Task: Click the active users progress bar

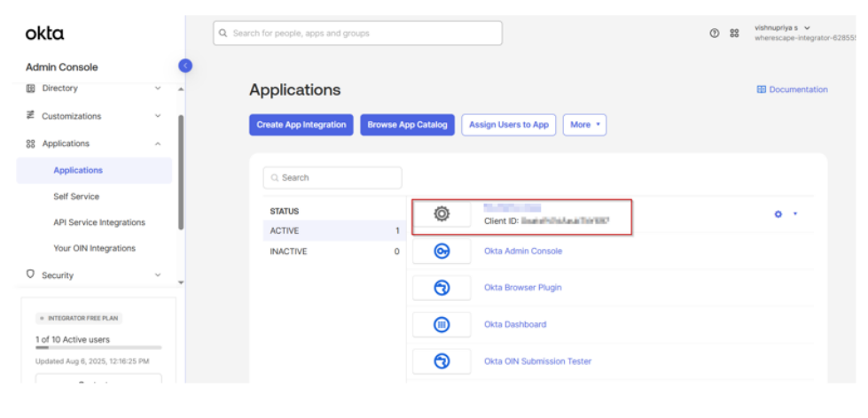Action: coord(98,348)
